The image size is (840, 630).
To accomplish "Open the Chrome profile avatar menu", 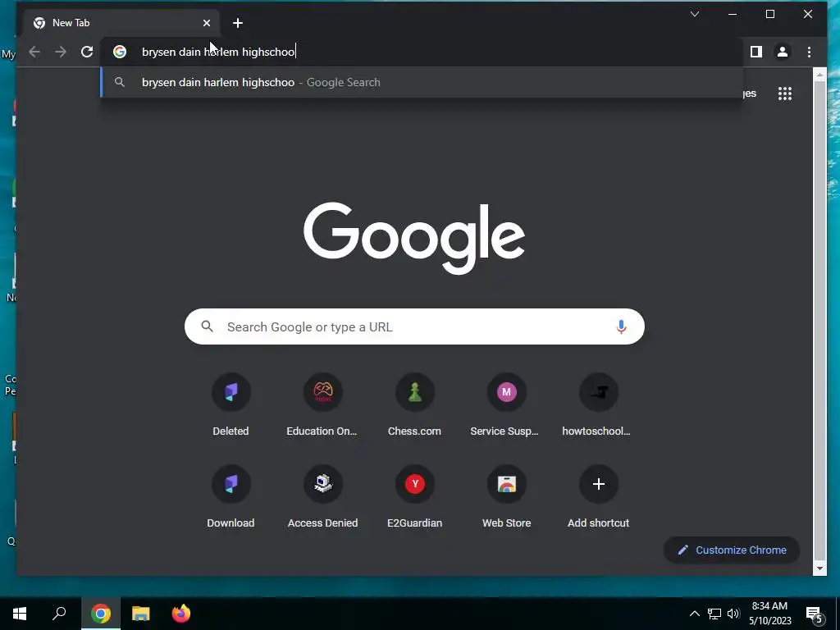I will click(x=782, y=52).
